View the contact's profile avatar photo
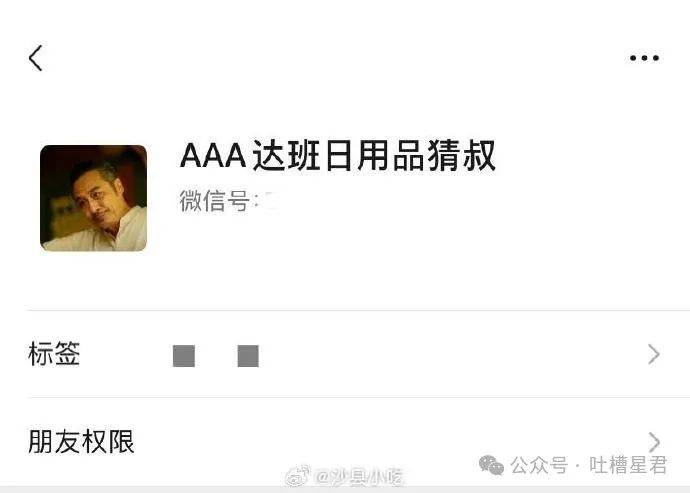 pyautogui.click(x=93, y=198)
